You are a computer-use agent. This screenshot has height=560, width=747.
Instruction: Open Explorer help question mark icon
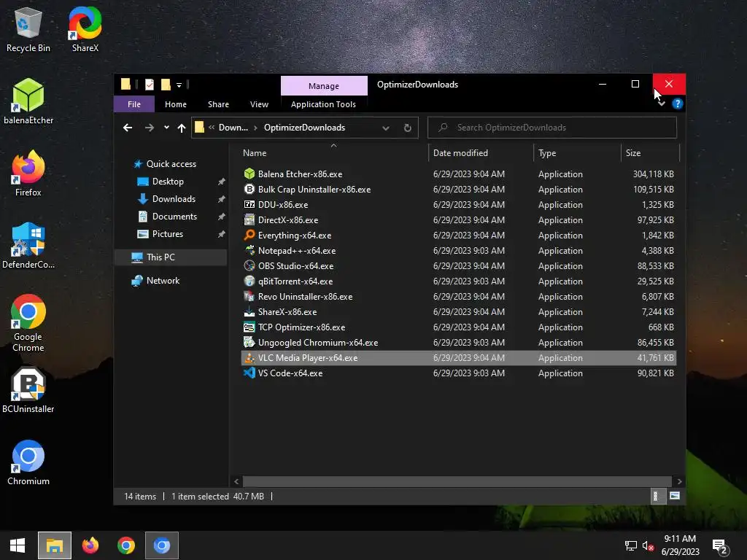tap(678, 104)
